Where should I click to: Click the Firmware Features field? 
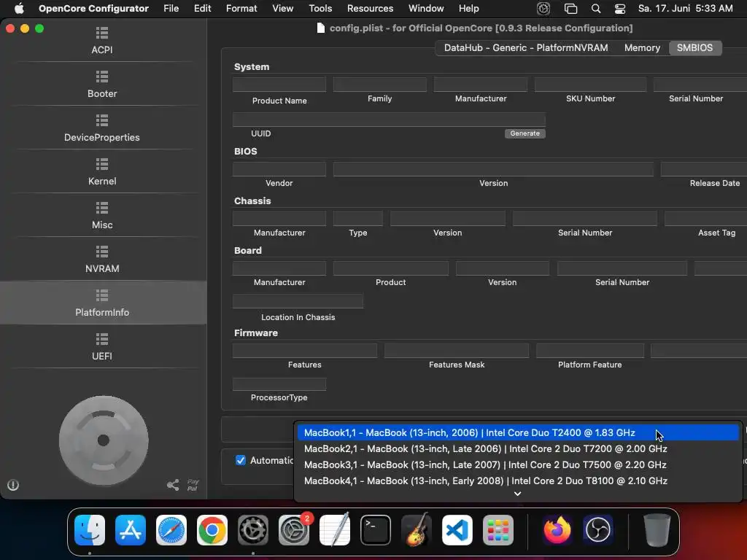305,351
